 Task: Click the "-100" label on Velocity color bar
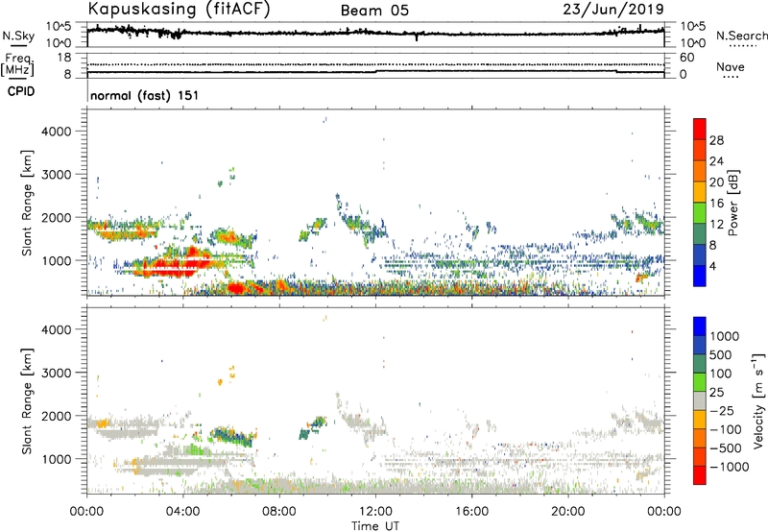[725, 429]
